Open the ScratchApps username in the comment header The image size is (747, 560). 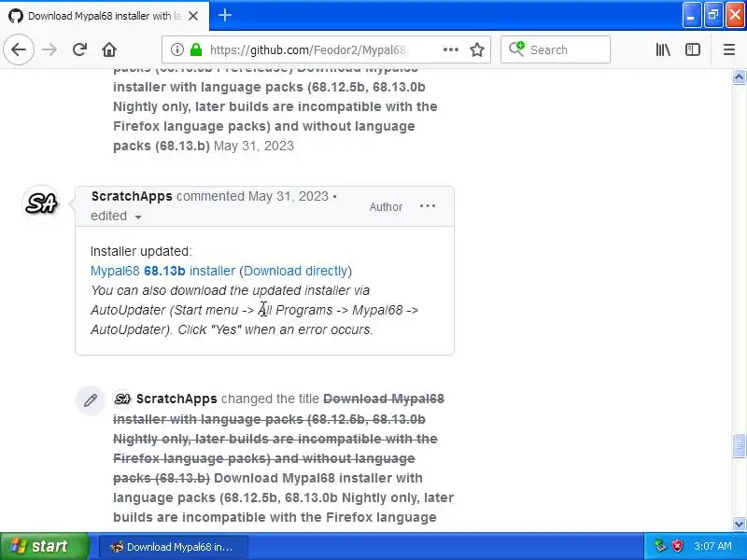(132, 196)
